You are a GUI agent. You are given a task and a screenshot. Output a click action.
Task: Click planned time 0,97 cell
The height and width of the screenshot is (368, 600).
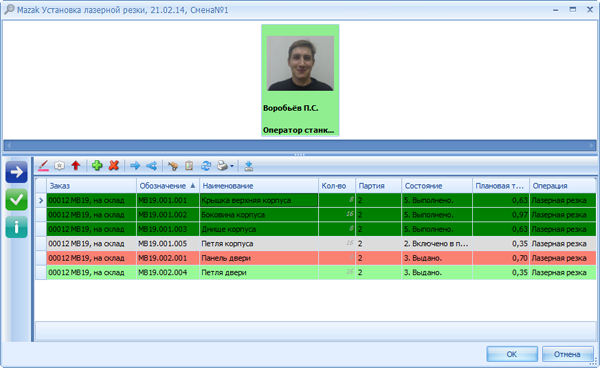point(501,215)
